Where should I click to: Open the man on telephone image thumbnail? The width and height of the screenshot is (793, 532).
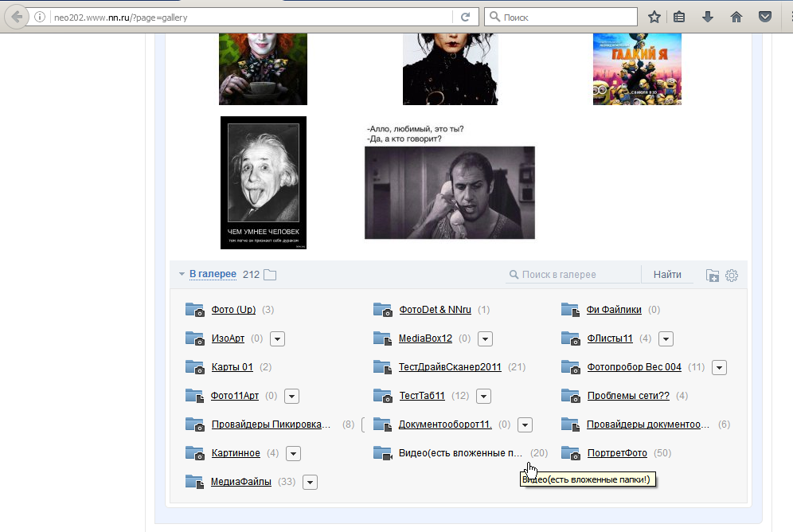(450, 193)
